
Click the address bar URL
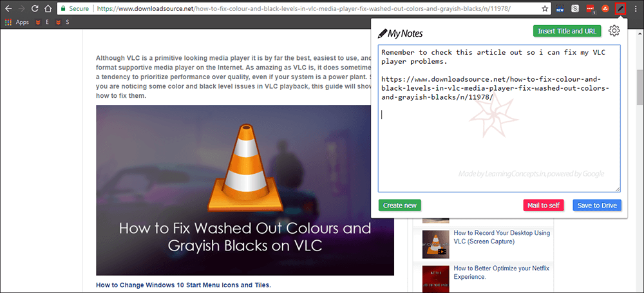click(304, 8)
